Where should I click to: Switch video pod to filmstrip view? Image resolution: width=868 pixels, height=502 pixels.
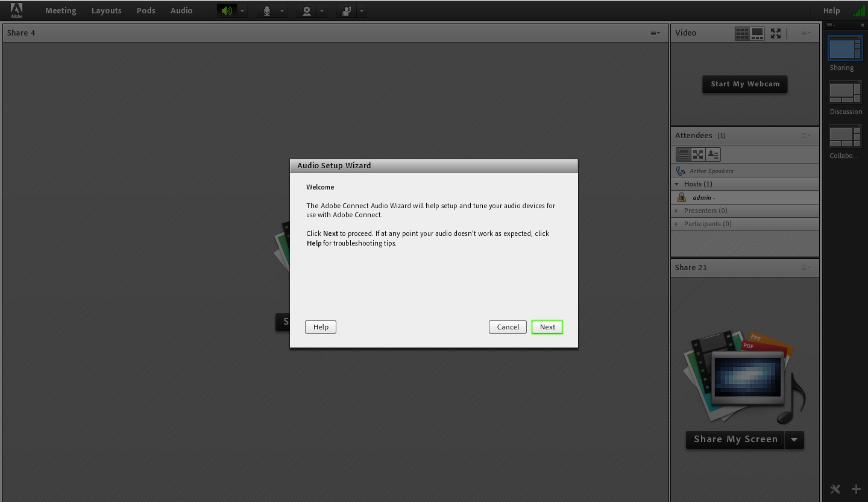[757, 33]
